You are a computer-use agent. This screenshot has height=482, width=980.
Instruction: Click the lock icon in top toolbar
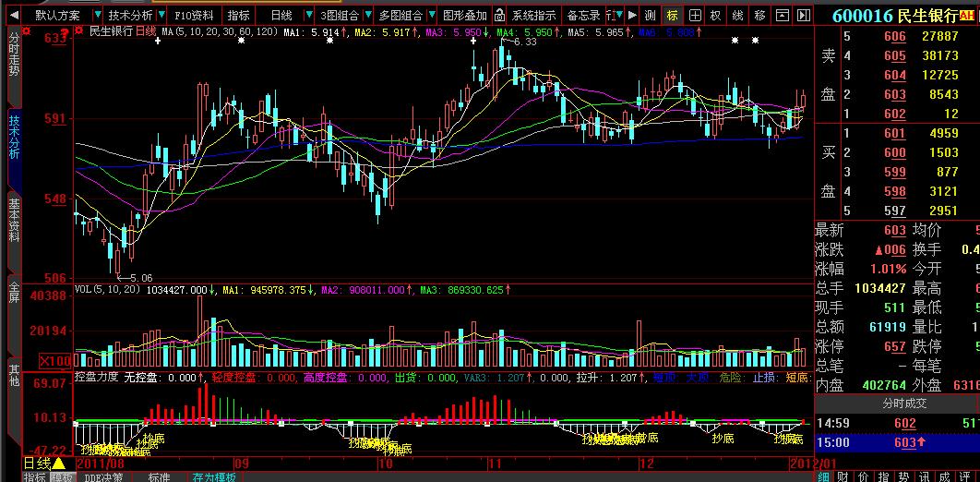pyautogui.click(x=500, y=16)
